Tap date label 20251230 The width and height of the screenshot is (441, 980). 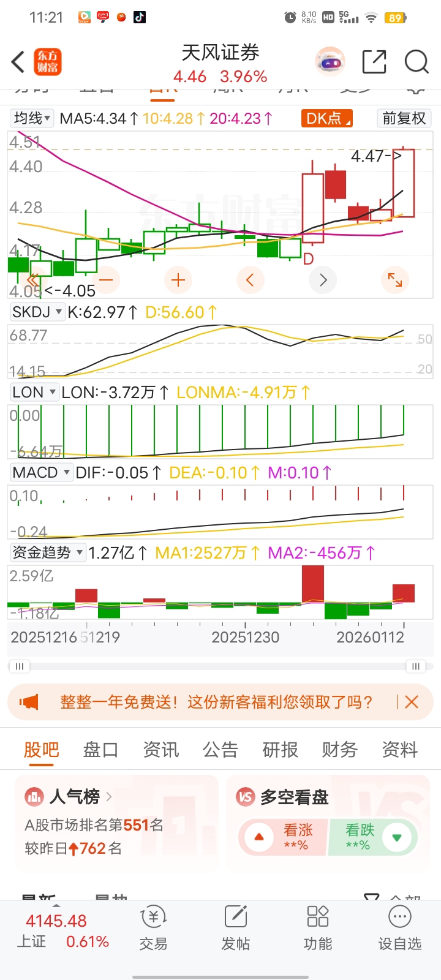[245, 637]
